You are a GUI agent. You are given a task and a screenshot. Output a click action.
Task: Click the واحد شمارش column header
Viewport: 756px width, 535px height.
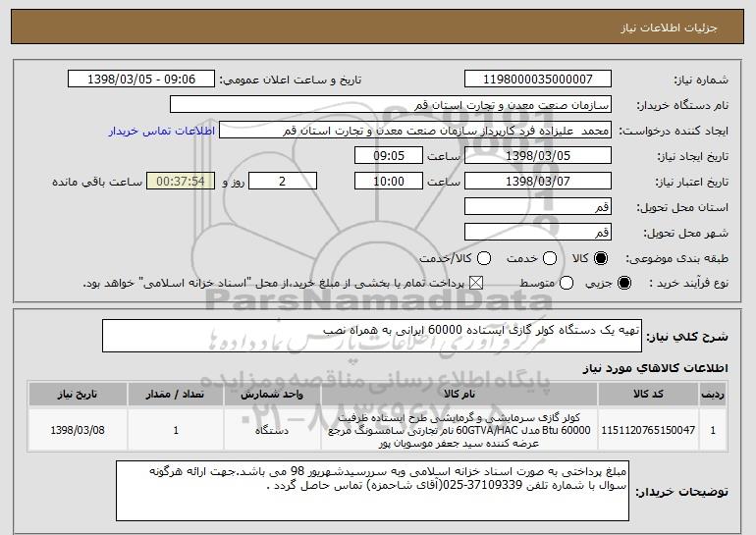(x=272, y=395)
